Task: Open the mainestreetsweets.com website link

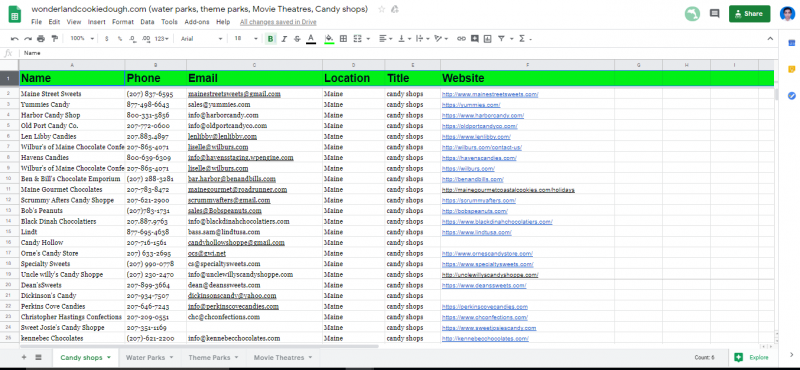Action: tap(490, 94)
